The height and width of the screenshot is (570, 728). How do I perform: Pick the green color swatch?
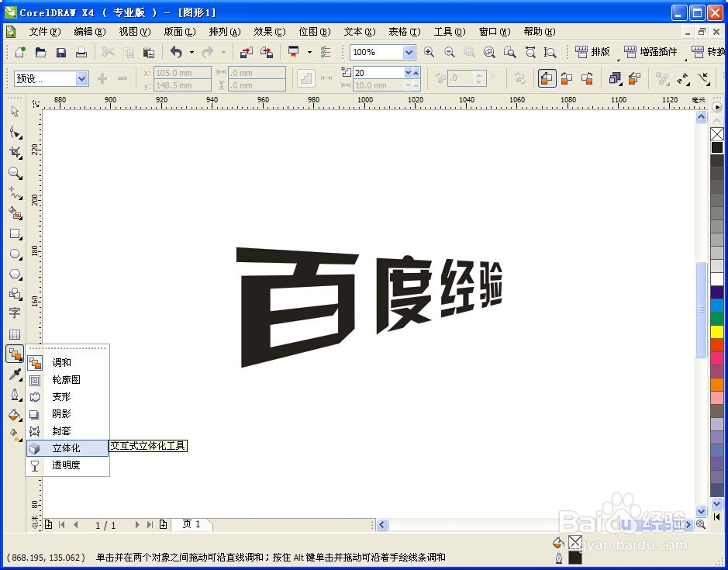click(717, 319)
